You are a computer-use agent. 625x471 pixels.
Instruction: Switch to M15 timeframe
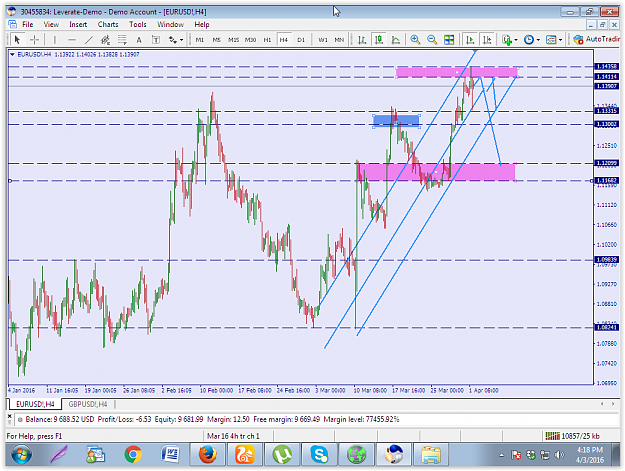click(233, 40)
